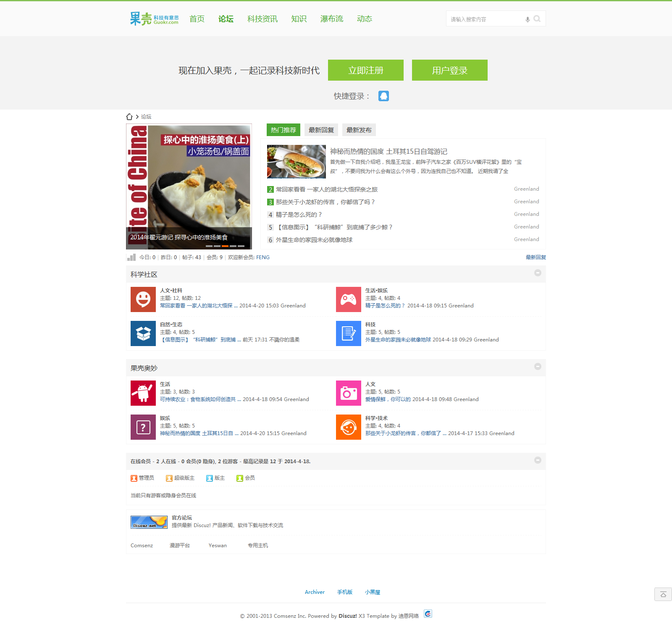This screenshot has height=643, width=672.
Task: Click the magnifier search icon
Action: (x=537, y=19)
